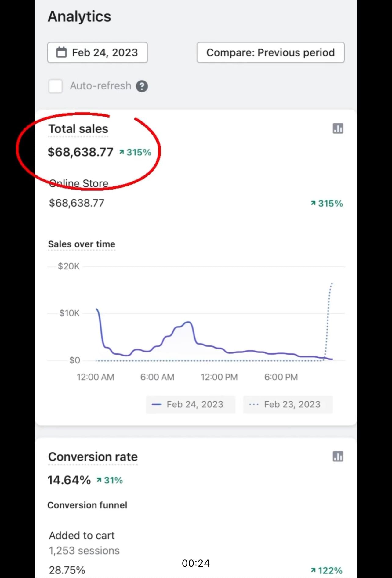Image resolution: width=392 pixels, height=578 pixels.
Task: Open the Auto-refresh help question mark
Action: pyautogui.click(x=142, y=86)
